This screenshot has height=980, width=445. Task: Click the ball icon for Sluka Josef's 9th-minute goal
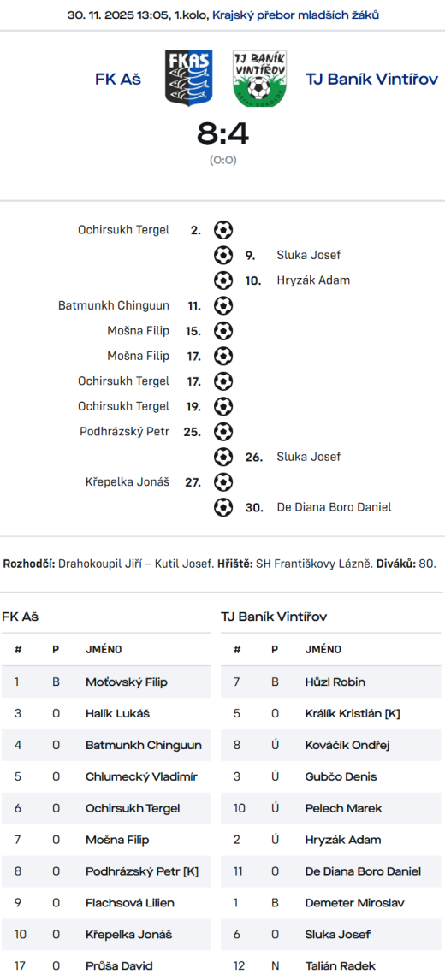pyautogui.click(x=222, y=255)
